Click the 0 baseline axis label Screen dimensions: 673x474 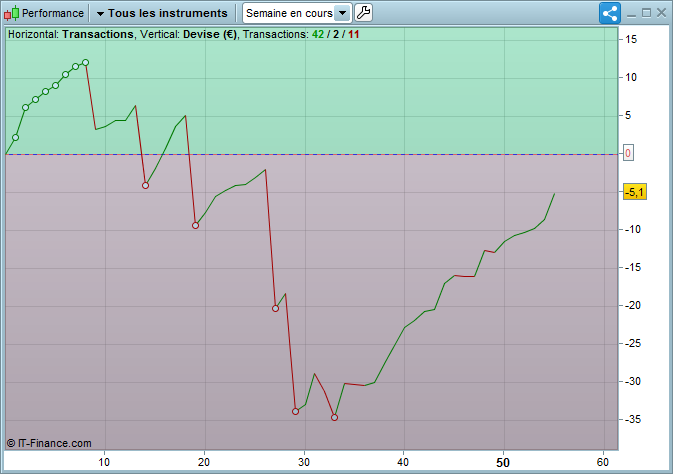[628, 153]
